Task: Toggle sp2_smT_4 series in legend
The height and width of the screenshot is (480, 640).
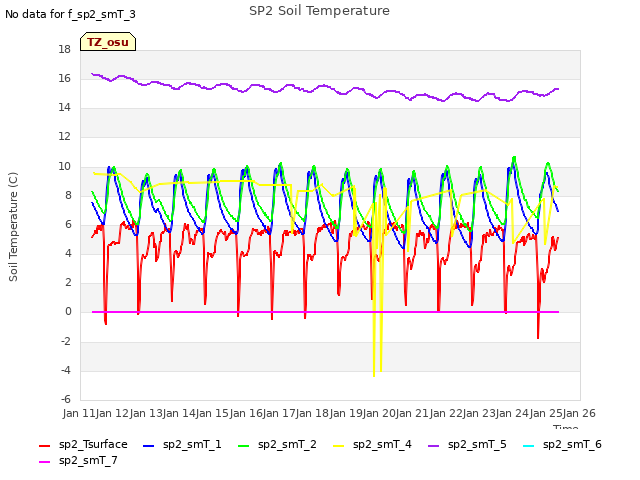Action: [373, 444]
